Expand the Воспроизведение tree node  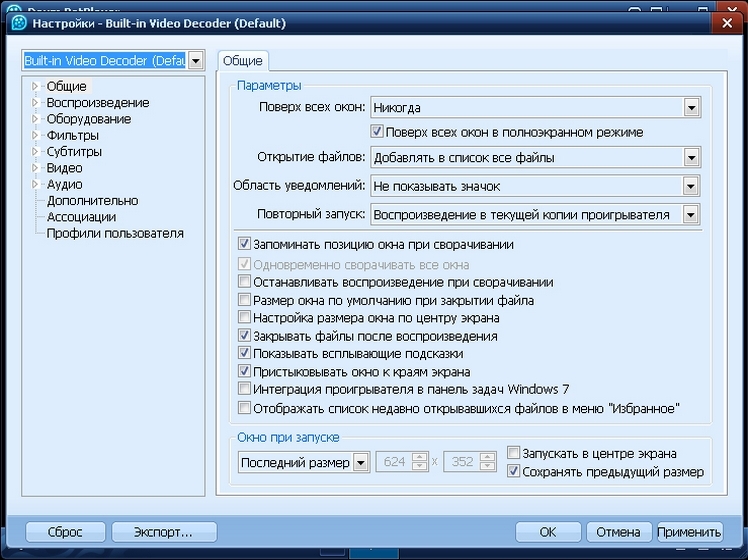[36, 103]
